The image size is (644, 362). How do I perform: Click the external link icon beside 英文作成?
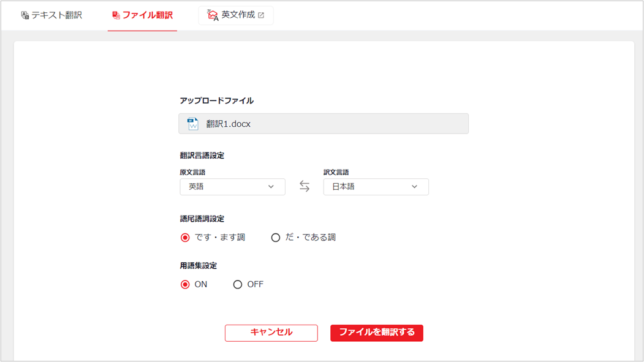click(261, 15)
